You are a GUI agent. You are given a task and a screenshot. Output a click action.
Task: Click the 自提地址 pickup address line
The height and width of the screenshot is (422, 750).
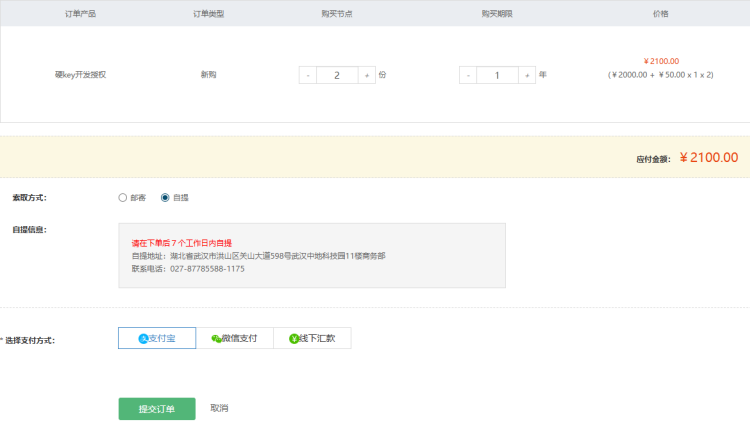coord(258,256)
